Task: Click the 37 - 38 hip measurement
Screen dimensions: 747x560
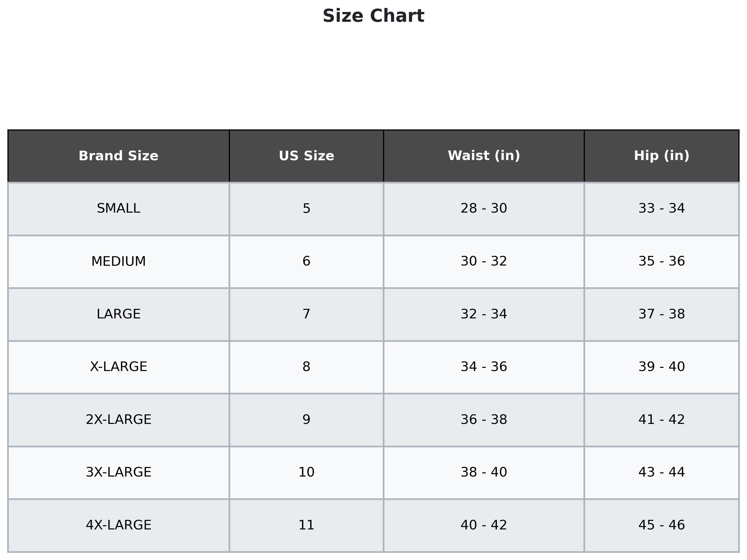Action: coord(661,314)
